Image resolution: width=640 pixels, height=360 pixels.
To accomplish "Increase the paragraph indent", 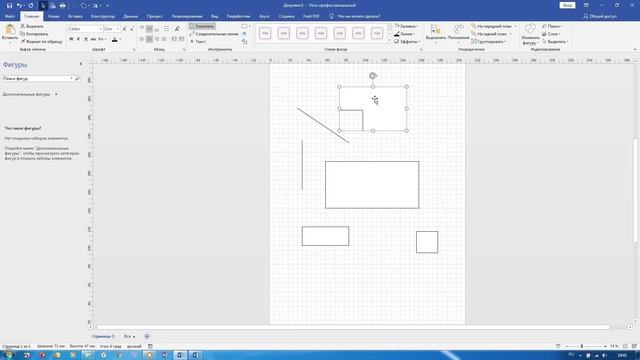I will [x=181, y=39].
